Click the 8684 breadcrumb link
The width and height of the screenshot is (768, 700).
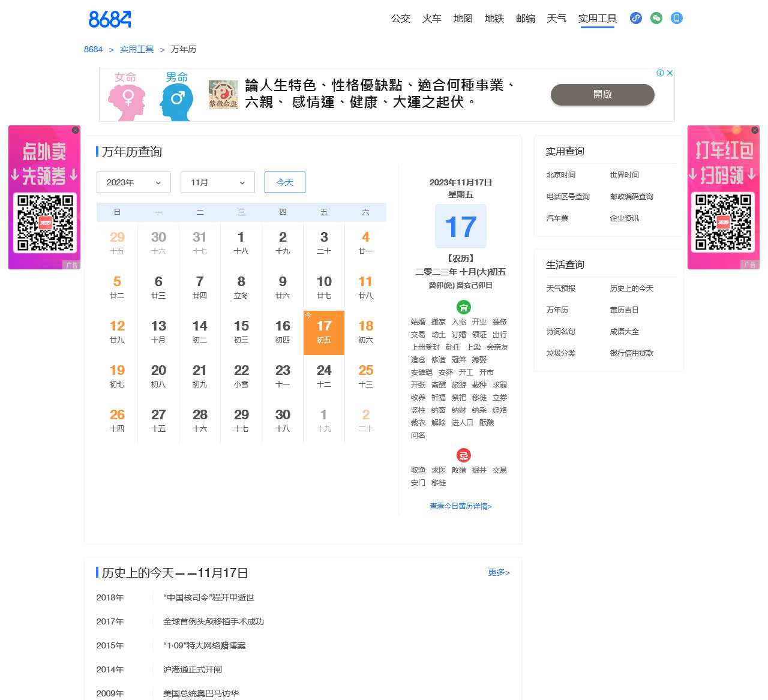tap(93, 49)
